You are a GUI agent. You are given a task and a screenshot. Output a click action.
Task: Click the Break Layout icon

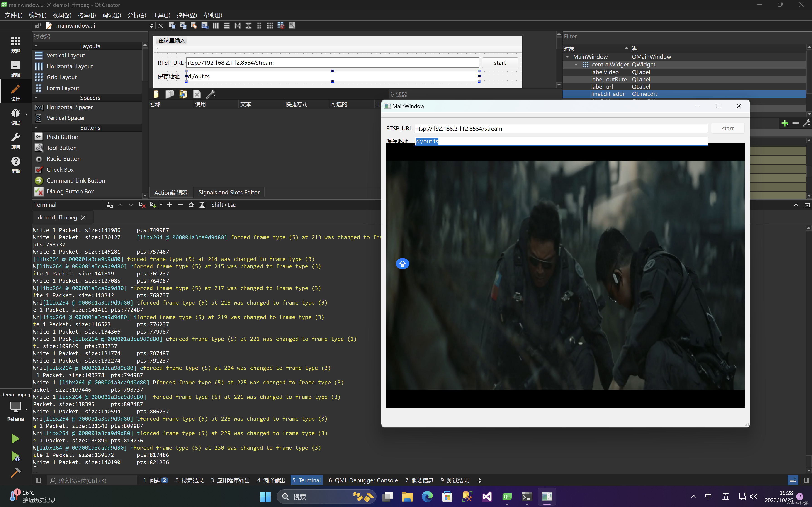[281, 25]
